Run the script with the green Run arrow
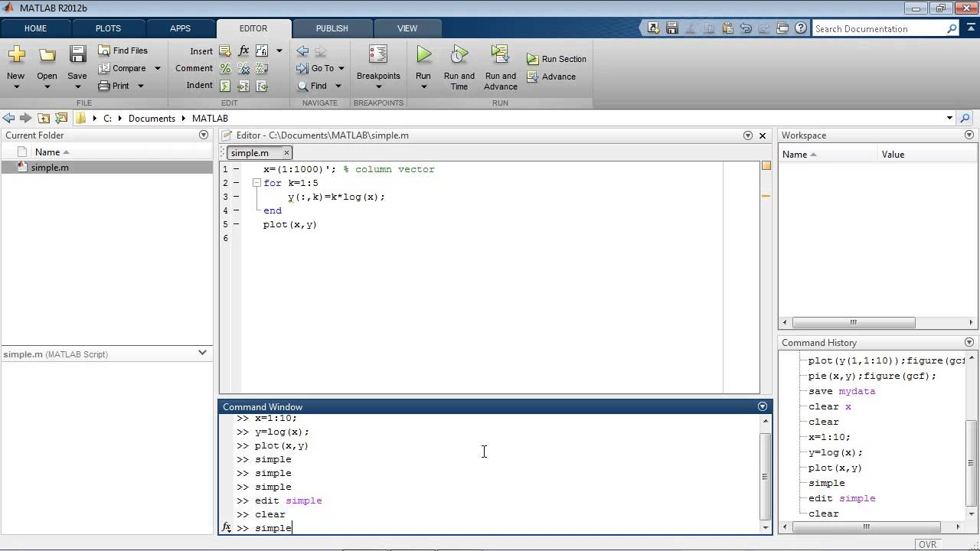The width and height of the screenshot is (980, 551). coord(423,54)
